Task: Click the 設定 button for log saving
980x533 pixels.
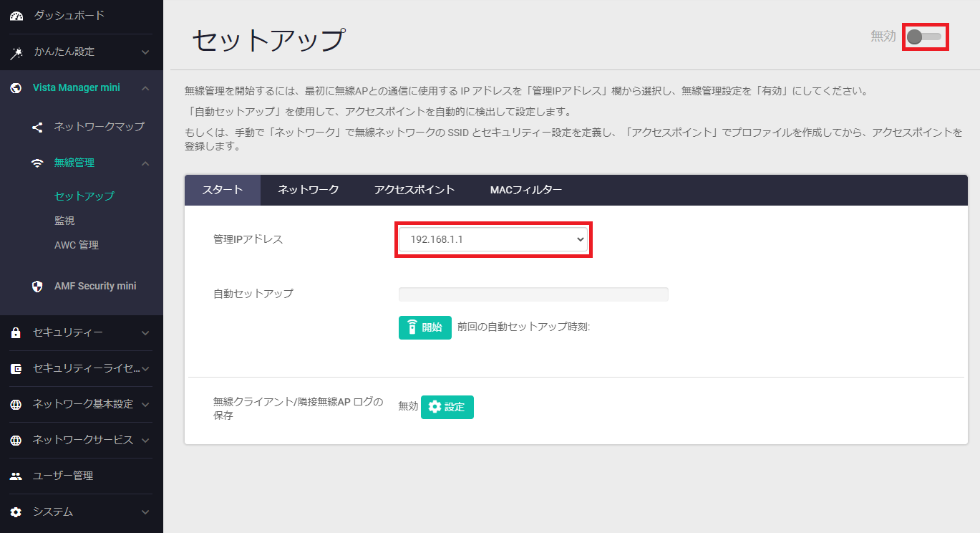Action: [447, 407]
